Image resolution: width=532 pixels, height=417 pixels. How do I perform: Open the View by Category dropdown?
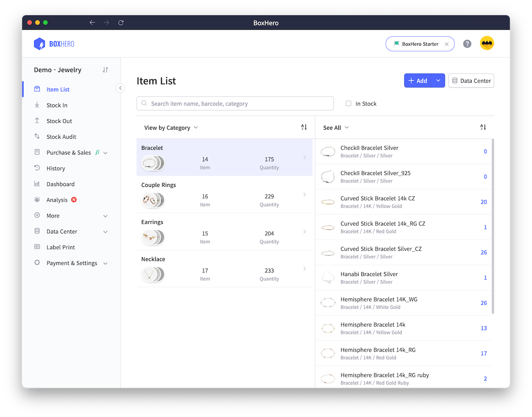tap(170, 128)
